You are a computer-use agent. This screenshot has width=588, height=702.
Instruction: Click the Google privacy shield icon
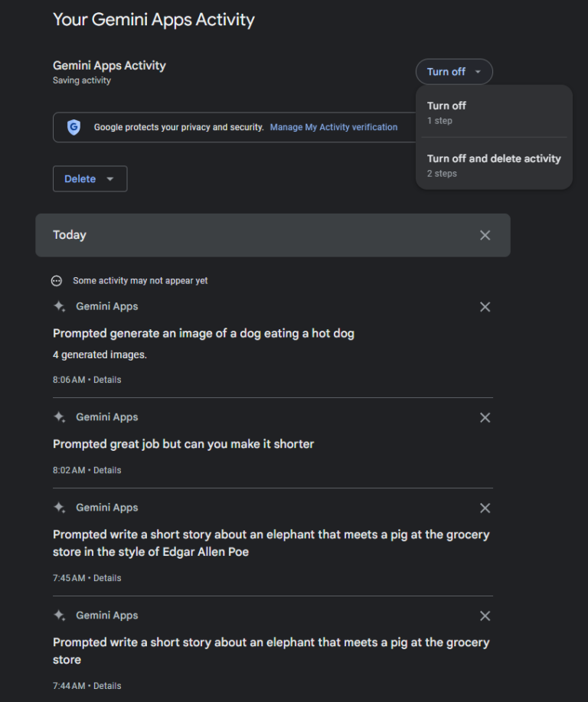73,127
